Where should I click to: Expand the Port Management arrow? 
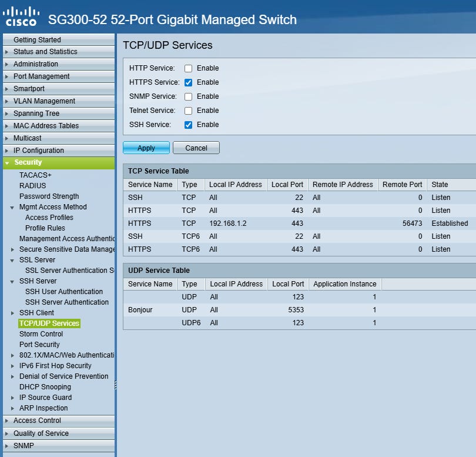(6, 76)
